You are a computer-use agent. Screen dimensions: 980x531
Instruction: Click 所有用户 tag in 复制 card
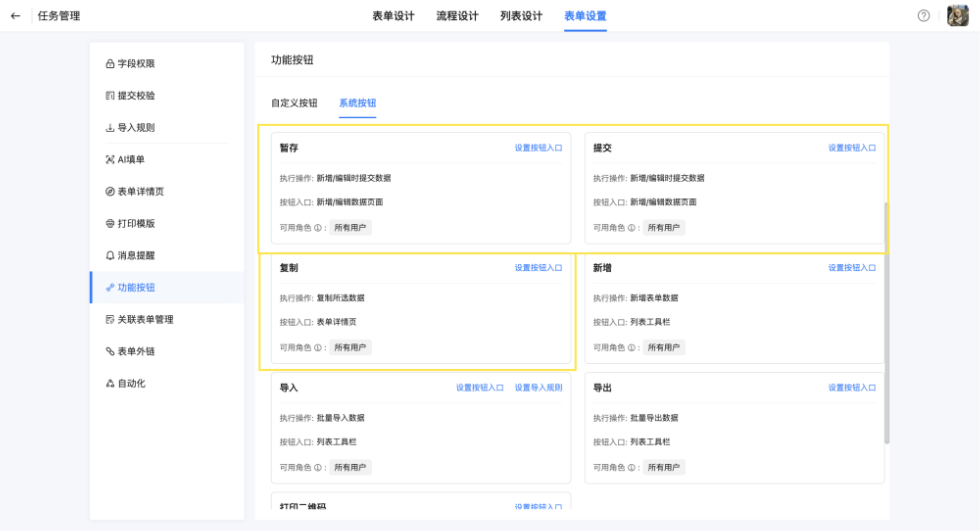coord(350,347)
